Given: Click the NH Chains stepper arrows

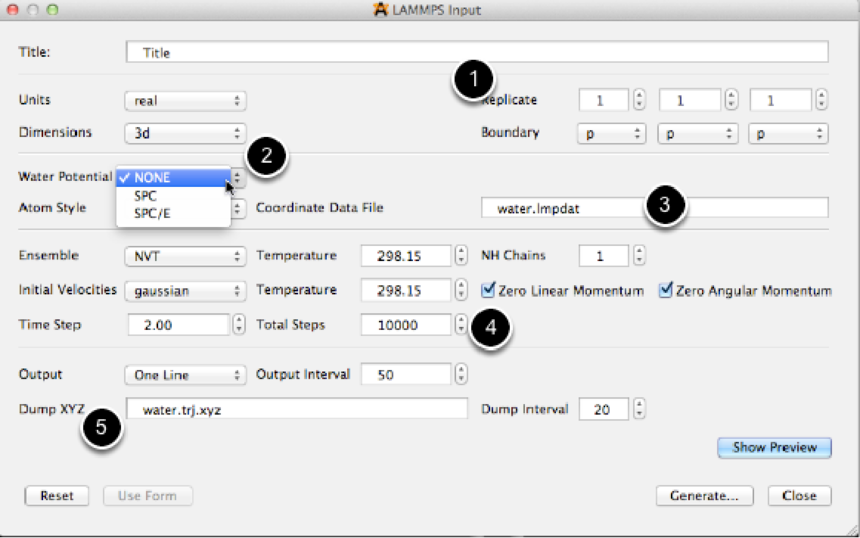Looking at the screenshot, I should (x=638, y=256).
